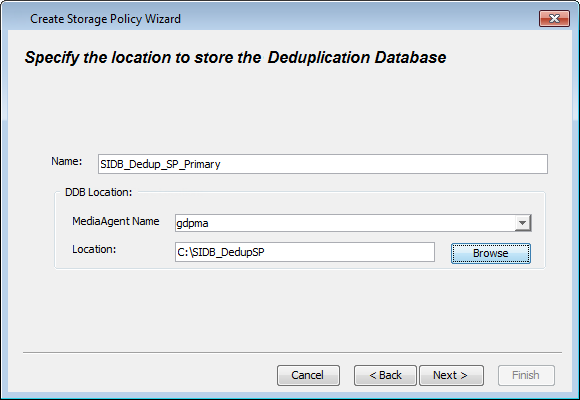Viewport: 580px width, 400px height.
Task: Click the 'DDB Location:' group label
Action: point(98,192)
